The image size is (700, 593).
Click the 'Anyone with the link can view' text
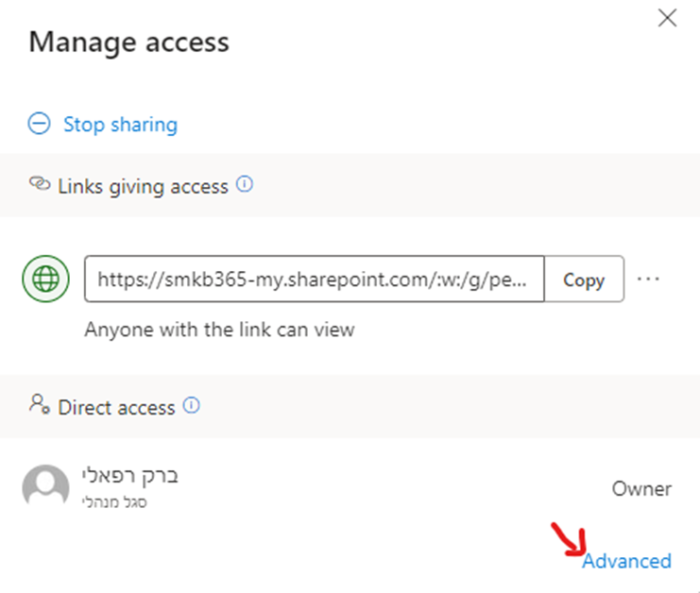click(x=219, y=330)
